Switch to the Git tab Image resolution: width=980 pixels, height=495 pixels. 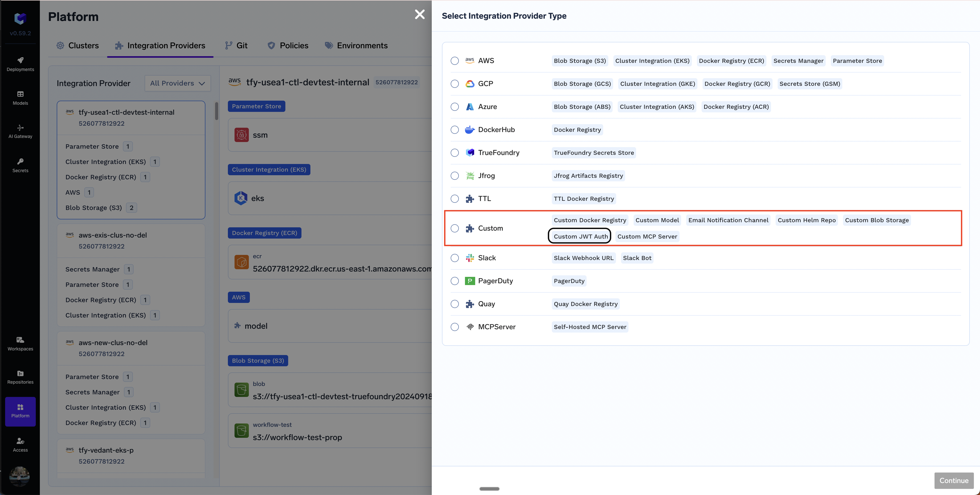[236, 46]
